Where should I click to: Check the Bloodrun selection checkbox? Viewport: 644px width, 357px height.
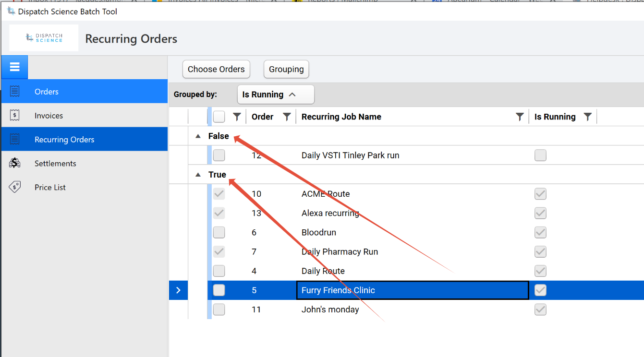coord(219,232)
